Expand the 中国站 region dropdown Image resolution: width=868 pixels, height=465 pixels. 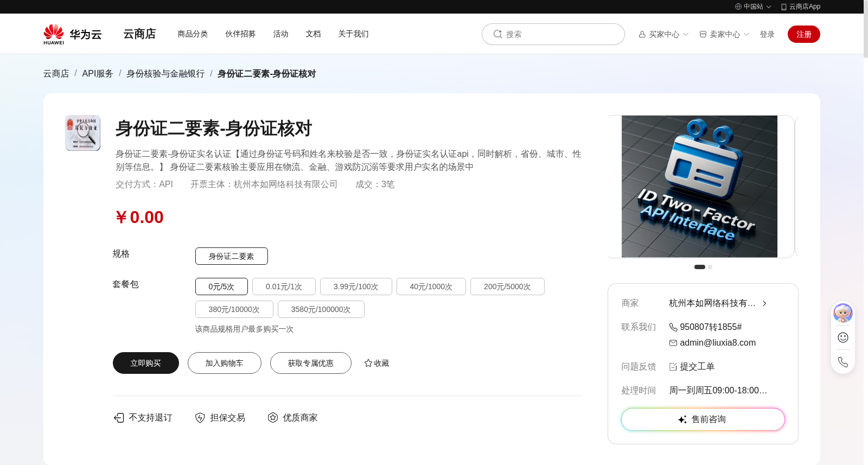769,7
